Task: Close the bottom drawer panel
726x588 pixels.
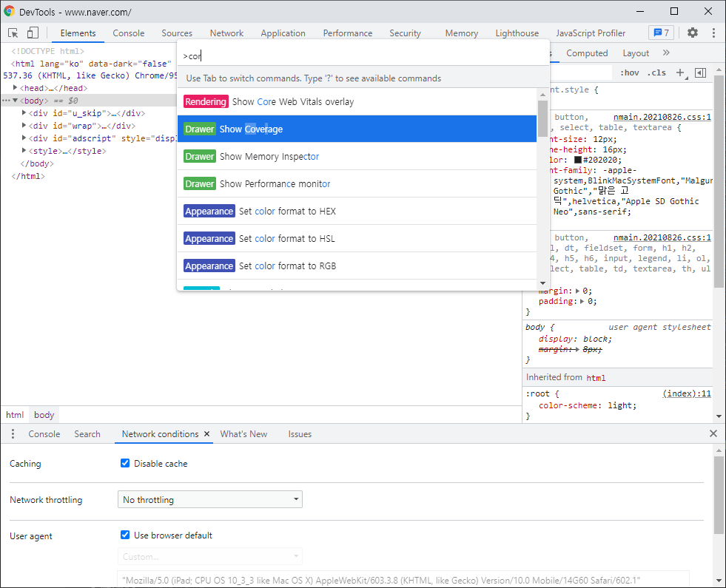Action: [x=713, y=433]
